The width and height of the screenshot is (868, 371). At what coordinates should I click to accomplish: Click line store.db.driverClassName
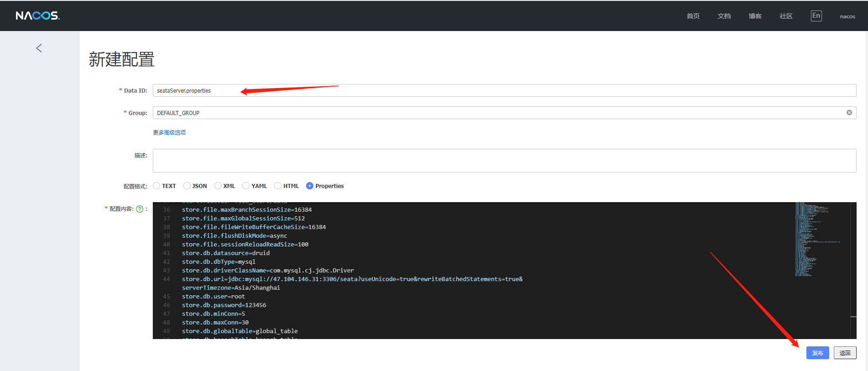click(268, 271)
